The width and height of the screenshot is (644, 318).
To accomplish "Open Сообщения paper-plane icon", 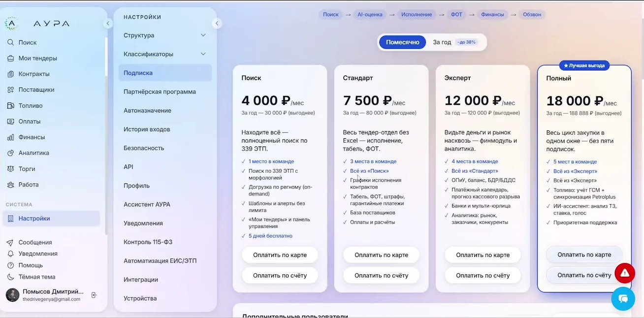I will [x=10, y=242].
